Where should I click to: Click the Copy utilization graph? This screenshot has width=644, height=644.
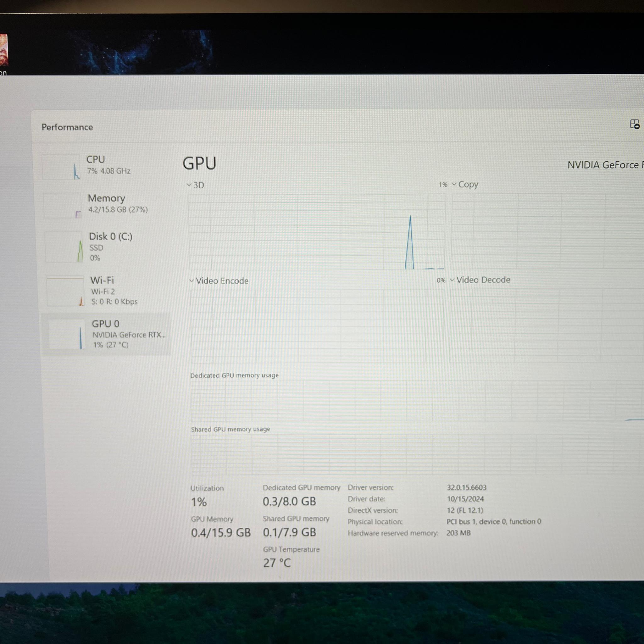click(547, 231)
